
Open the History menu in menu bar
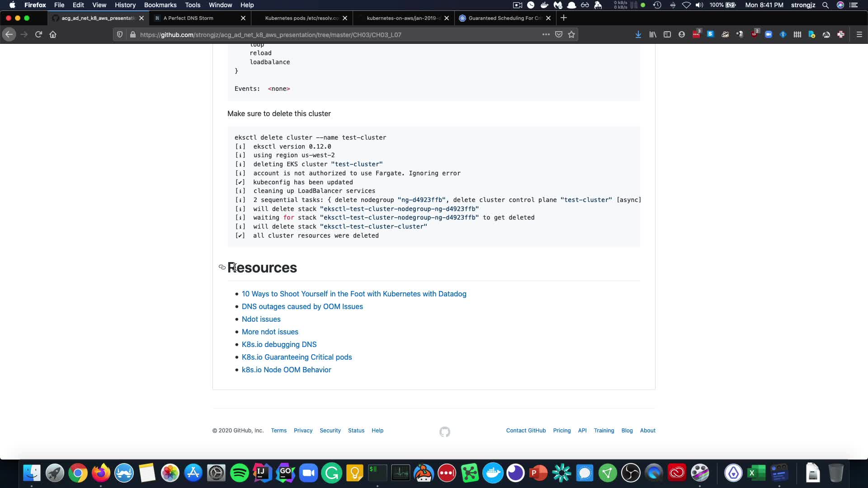[125, 5]
